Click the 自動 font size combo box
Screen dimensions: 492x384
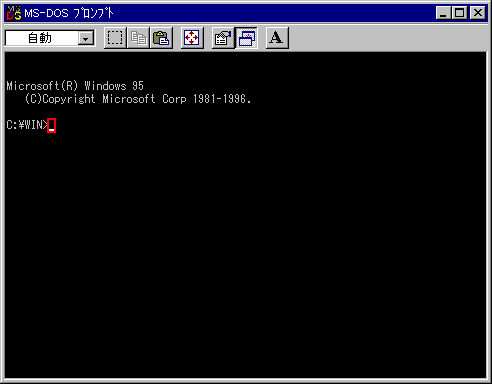click(50, 38)
